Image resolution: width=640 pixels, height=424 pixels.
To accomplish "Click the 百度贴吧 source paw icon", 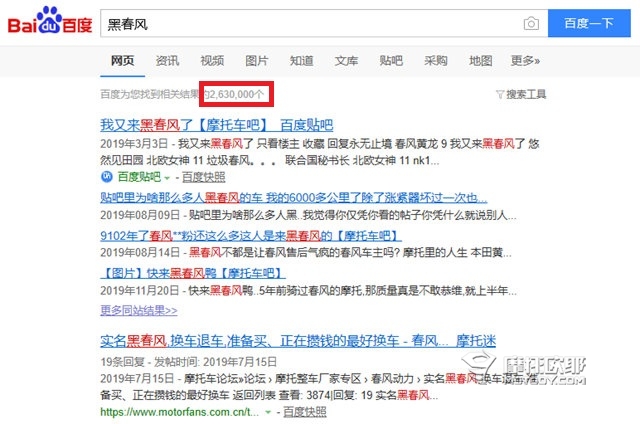I will (x=106, y=177).
